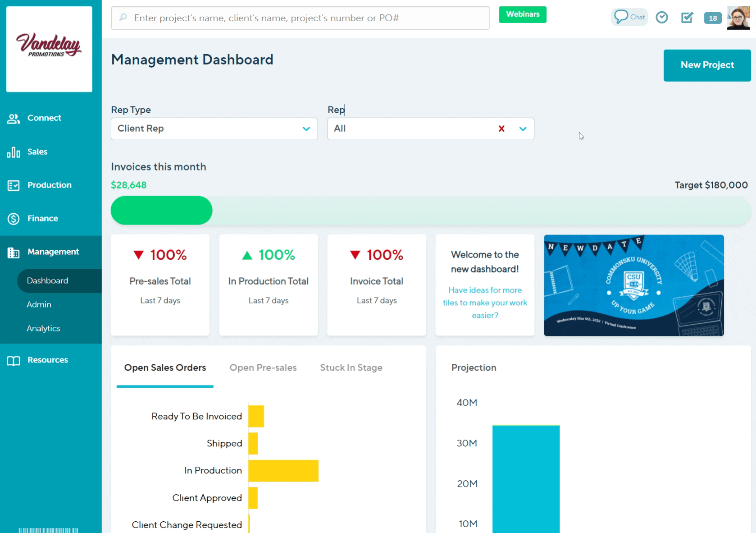This screenshot has height=533, width=756.
Task: Open the Connect section in sidebar
Action: (x=44, y=118)
